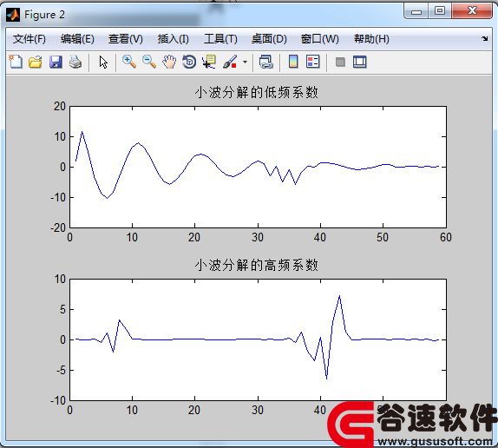
Task: Open the 文件(F) menu
Action: click(x=29, y=39)
